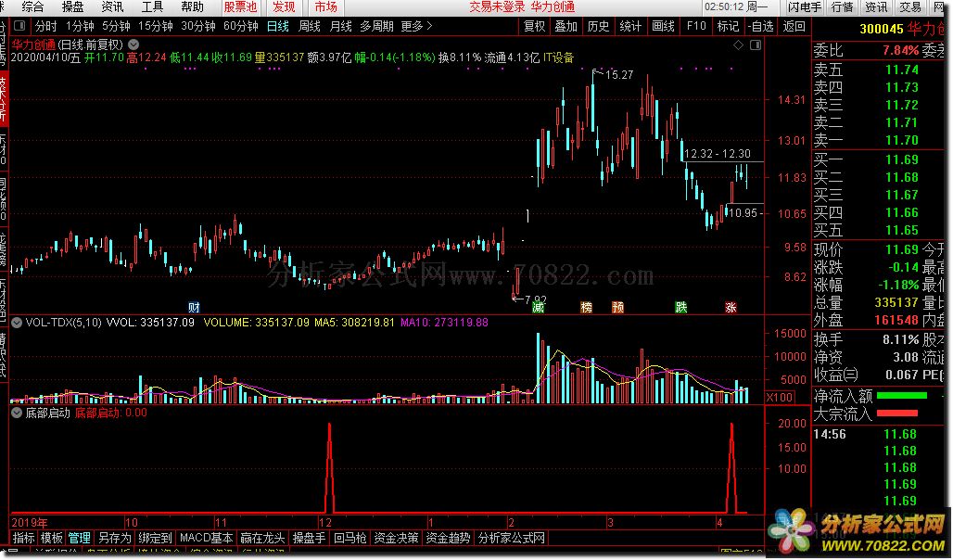The image size is (953, 560).
Task: Click the 交易 button at top right
Action: 909,7
